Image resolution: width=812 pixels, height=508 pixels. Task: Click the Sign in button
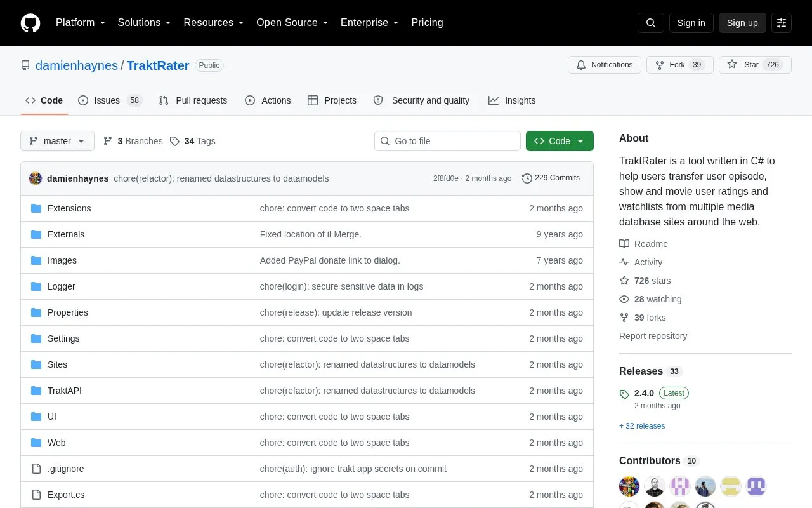(x=691, y=23)
